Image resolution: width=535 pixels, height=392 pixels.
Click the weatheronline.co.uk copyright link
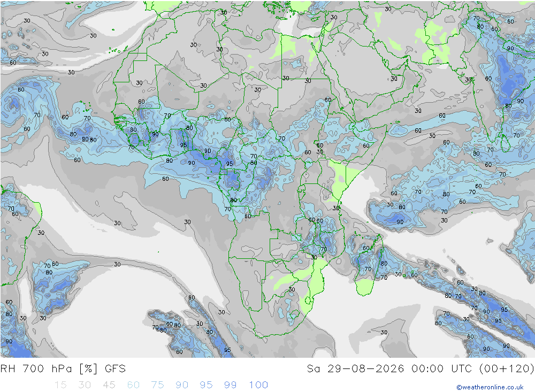(490, 387)
